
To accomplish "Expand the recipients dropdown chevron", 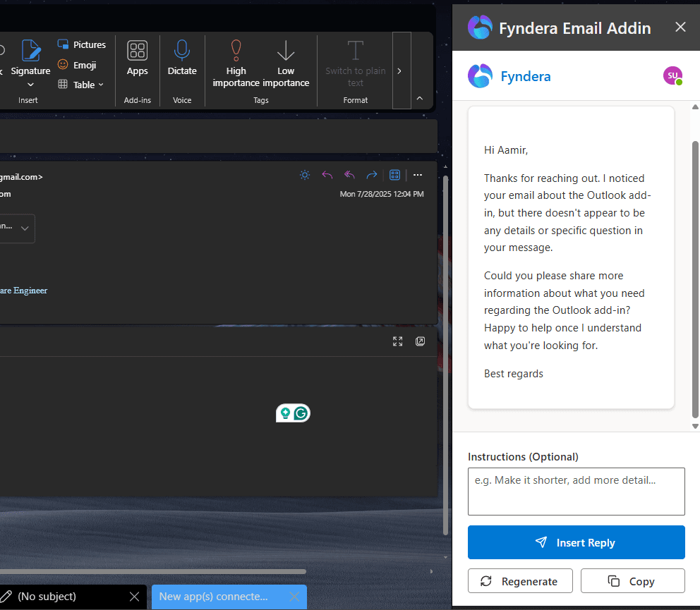I will pyautogui.click(x=25, y=228).
